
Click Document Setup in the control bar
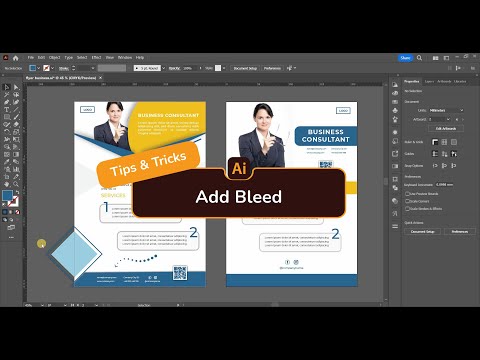(245, 68)
